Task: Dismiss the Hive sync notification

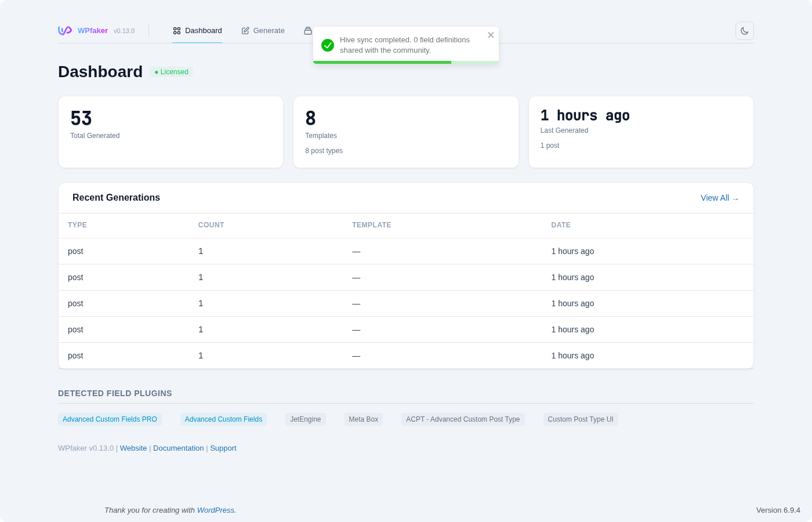Action: point(491,35)
